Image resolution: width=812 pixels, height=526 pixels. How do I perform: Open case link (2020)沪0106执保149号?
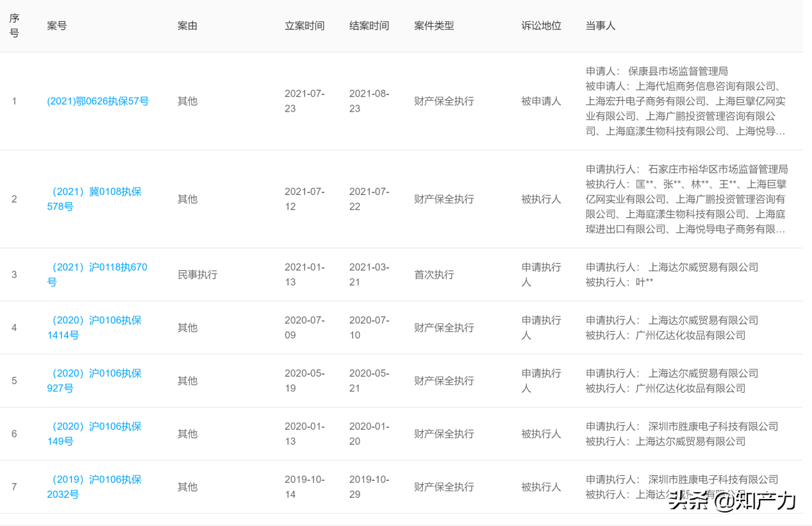tap(94, 434)
